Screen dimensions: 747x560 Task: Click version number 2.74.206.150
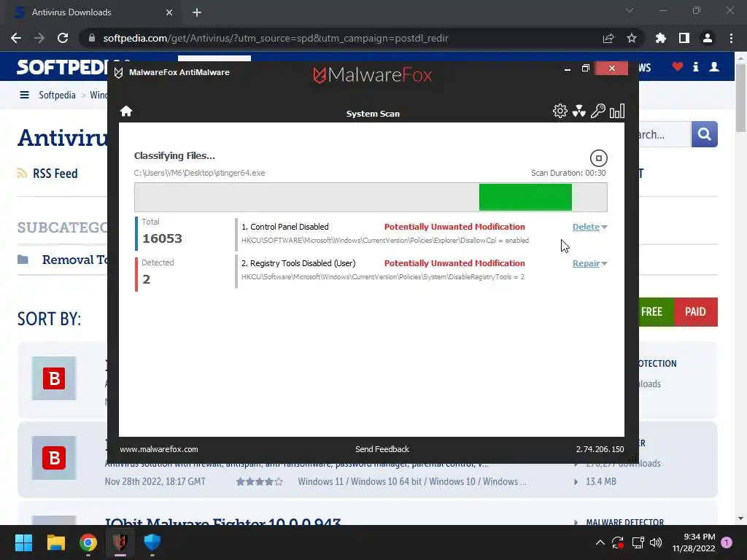600,449
